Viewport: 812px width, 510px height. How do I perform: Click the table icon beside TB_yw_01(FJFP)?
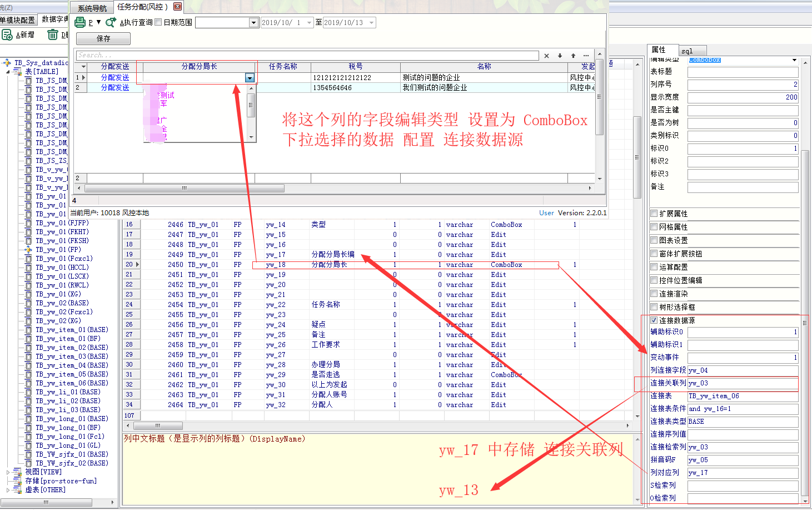28,223
